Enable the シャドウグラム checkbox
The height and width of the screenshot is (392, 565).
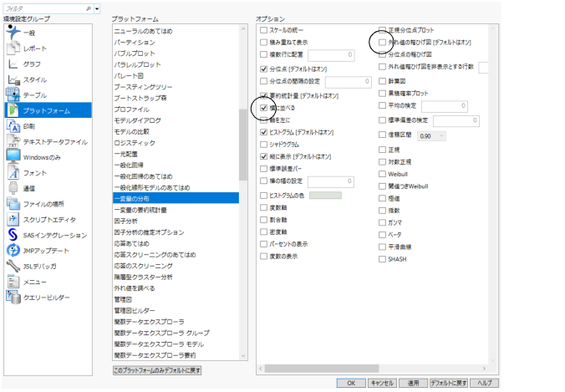pyautogui.click(x=264, y=145)
